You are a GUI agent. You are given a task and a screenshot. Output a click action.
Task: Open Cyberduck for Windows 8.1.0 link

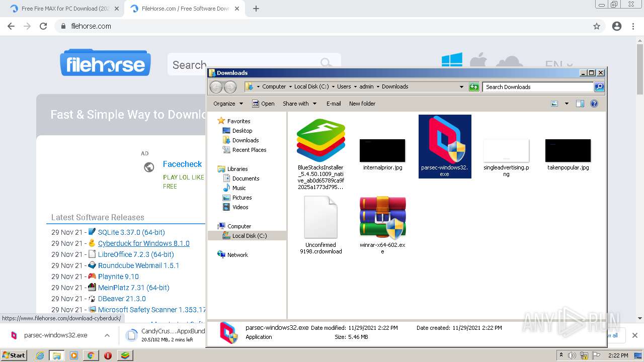(x=143, y=243)
